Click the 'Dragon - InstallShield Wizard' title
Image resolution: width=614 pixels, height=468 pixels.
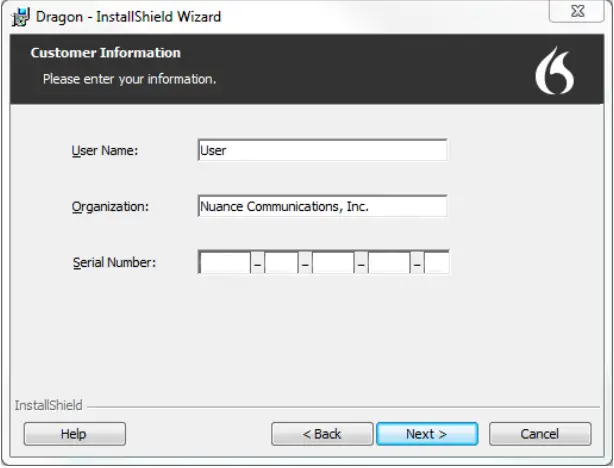click(x=128, y=17)
